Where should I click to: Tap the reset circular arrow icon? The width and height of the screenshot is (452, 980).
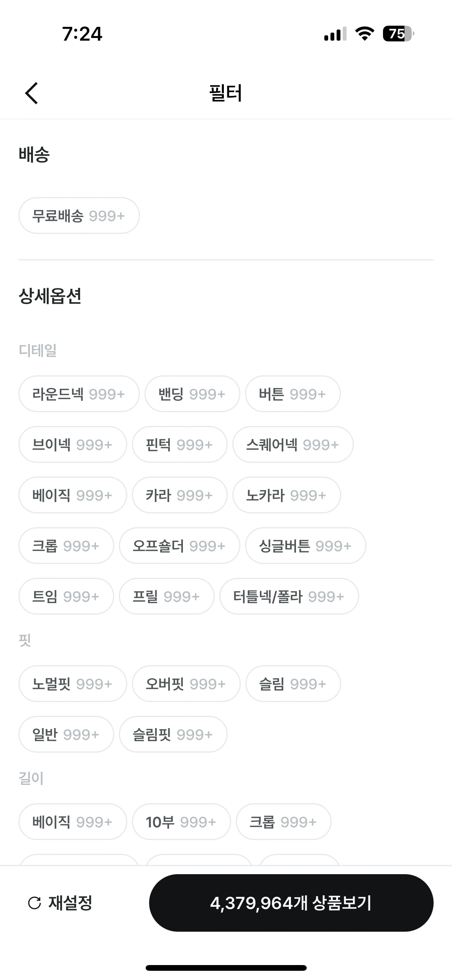tap(35, 903)
